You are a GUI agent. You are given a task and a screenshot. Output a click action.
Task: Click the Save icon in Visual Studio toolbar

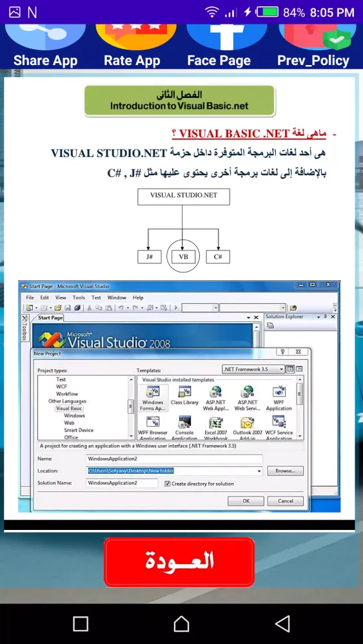pos(68,308)
